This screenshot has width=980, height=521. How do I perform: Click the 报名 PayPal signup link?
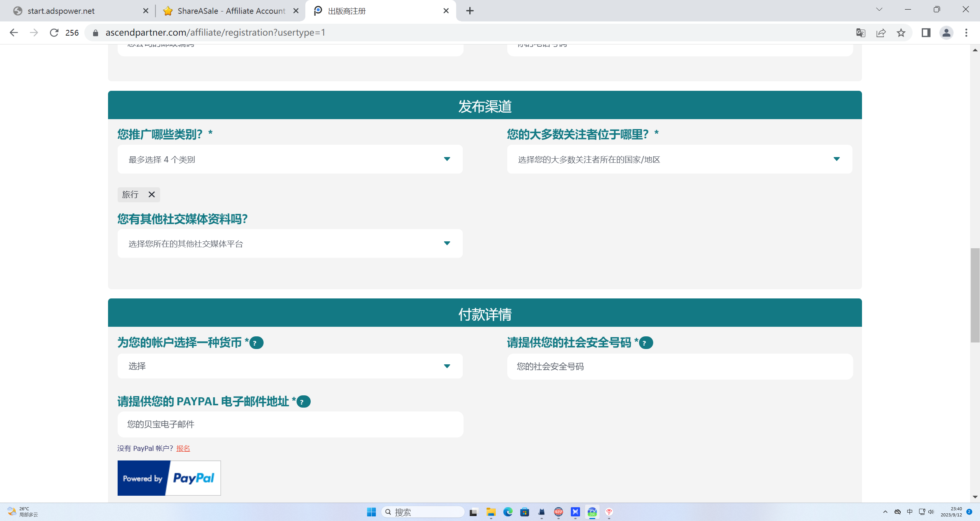pyautogui.click(x=183, y=448)
